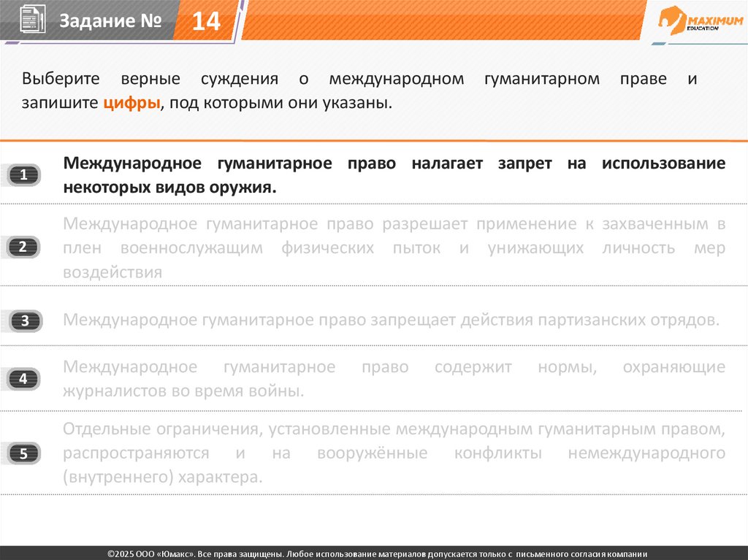Click statement about конфликты немеждународного характера

pos(394,453)
